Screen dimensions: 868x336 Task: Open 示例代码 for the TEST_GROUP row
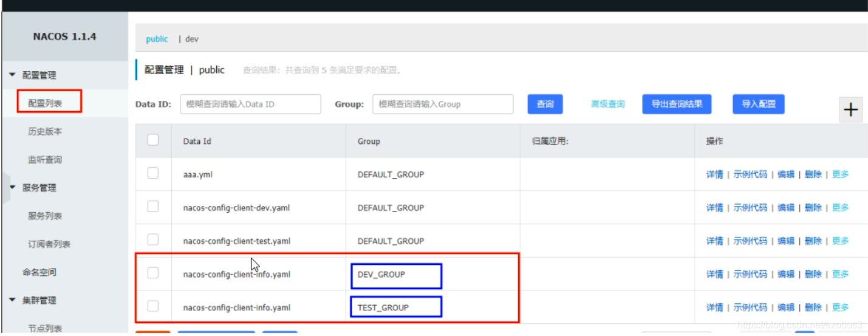click(750, 307)
